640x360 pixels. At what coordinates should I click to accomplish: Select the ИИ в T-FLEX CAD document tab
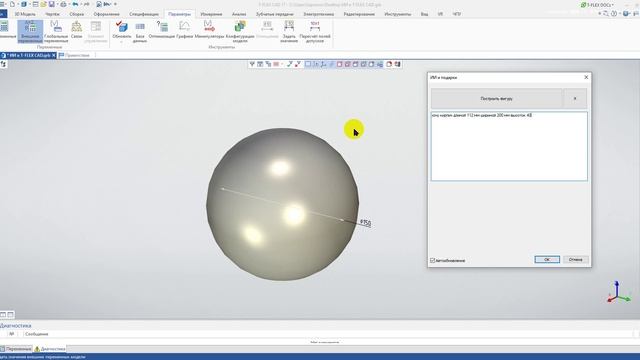(29, 55)
